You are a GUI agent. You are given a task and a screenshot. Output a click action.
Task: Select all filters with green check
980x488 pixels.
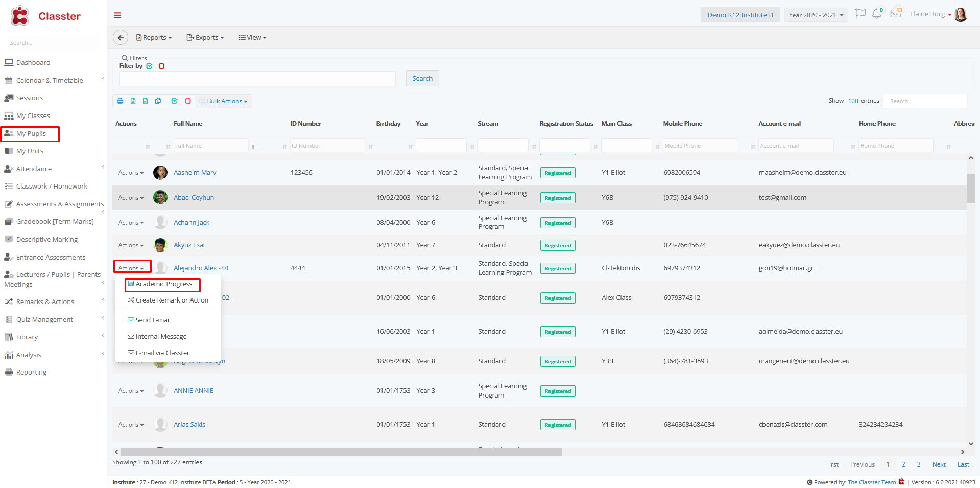coord(150,66)
